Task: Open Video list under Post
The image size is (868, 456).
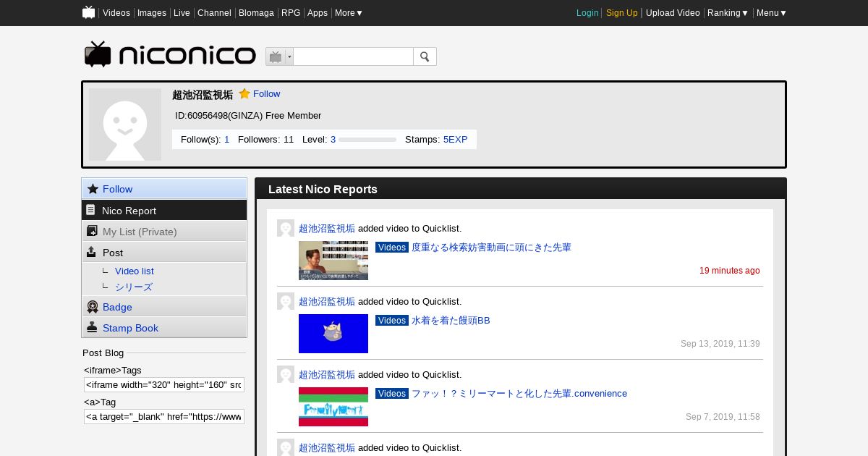Action: click(135, 271)
